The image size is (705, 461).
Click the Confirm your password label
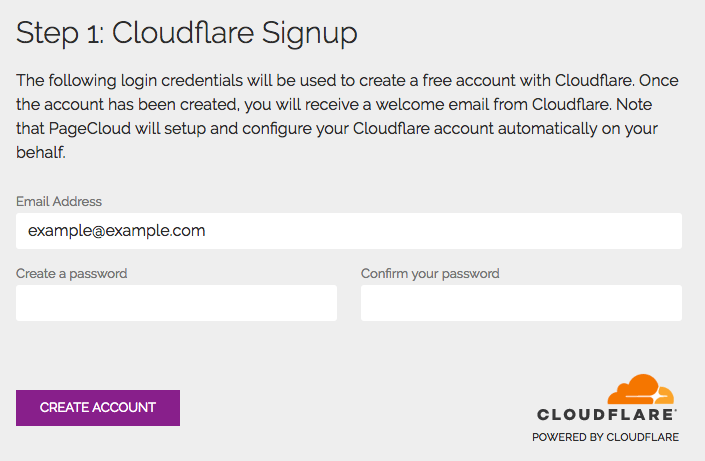(430, 273)
